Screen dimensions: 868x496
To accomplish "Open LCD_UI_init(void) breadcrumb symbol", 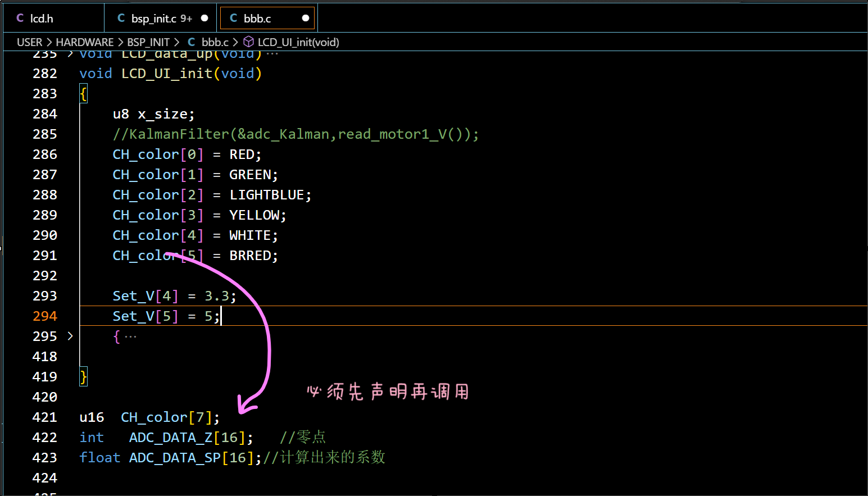I will click(x=298, y=42).
